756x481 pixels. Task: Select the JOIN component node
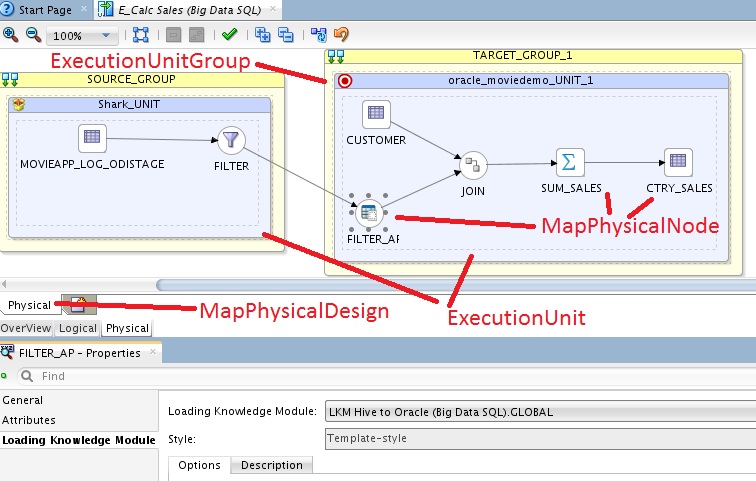click(473, 164)
